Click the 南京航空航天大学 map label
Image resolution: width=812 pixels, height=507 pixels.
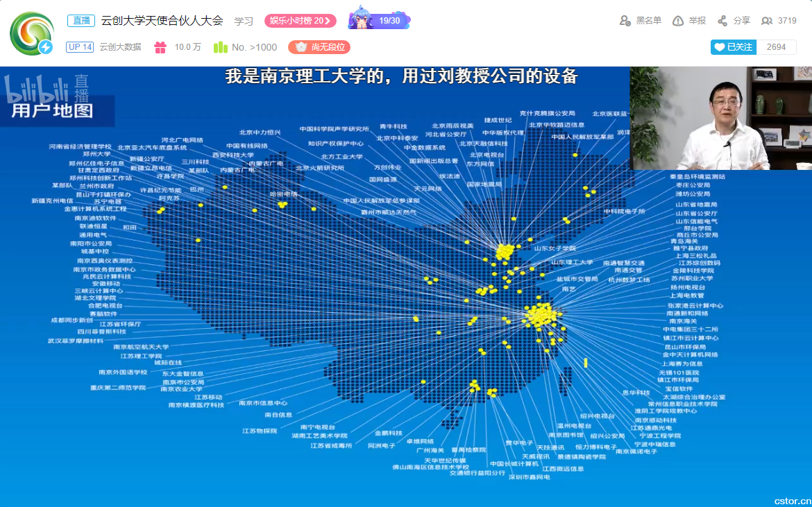tap(141, 347)
